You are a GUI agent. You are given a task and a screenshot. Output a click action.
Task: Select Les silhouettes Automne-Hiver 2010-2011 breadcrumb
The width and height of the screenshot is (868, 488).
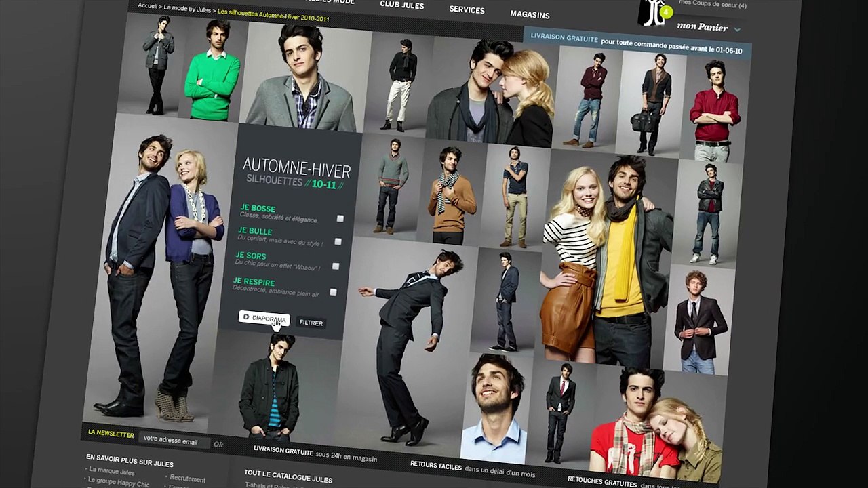[273, 16]
